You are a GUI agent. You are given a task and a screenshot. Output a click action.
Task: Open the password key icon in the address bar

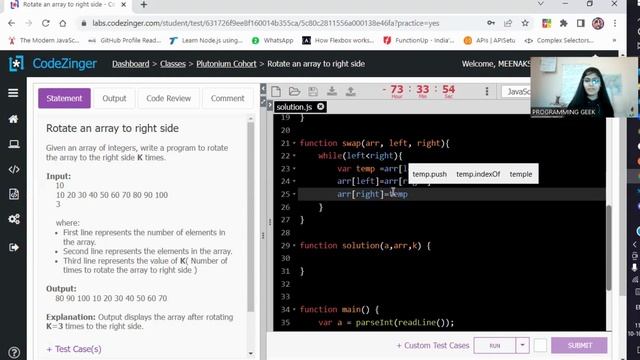[491, 23]
